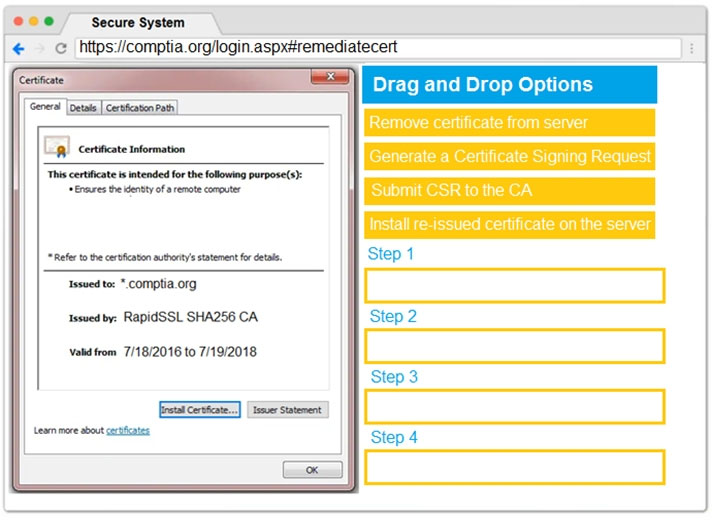The image size is (712, 520).
Task: Click the URL address bar
Action: coord(378,47)
